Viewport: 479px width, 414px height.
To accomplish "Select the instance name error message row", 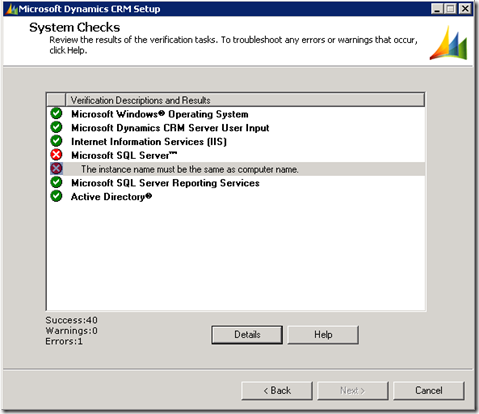I will pyautogui.click(x=236, y=169).
